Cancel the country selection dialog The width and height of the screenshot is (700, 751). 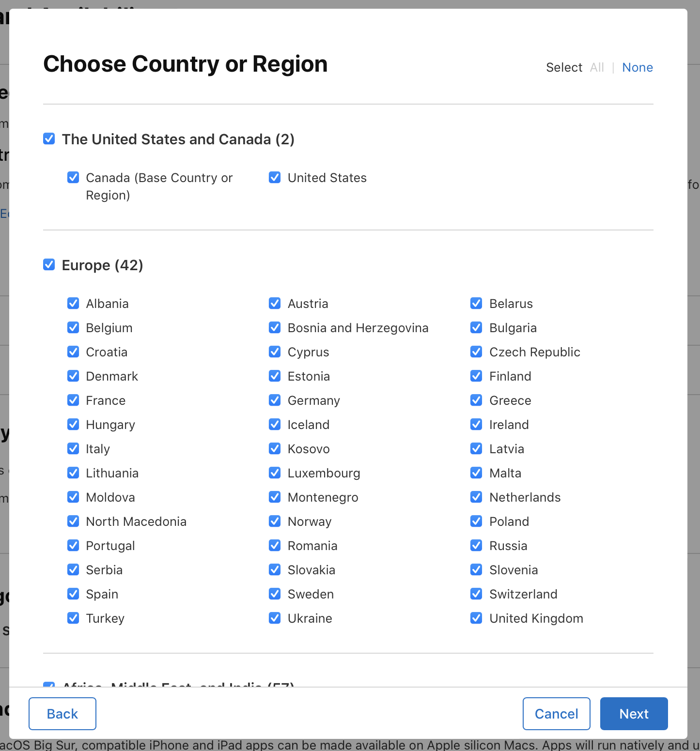point(556,713)
